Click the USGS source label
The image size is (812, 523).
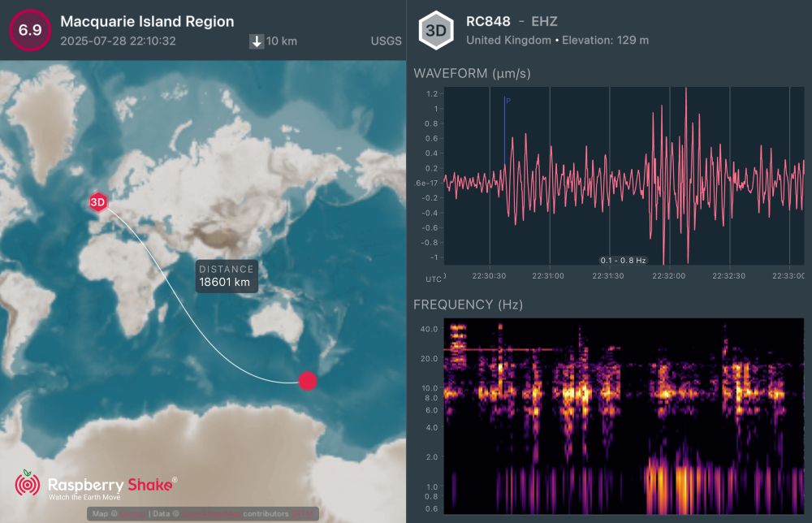tap(386, 41)
